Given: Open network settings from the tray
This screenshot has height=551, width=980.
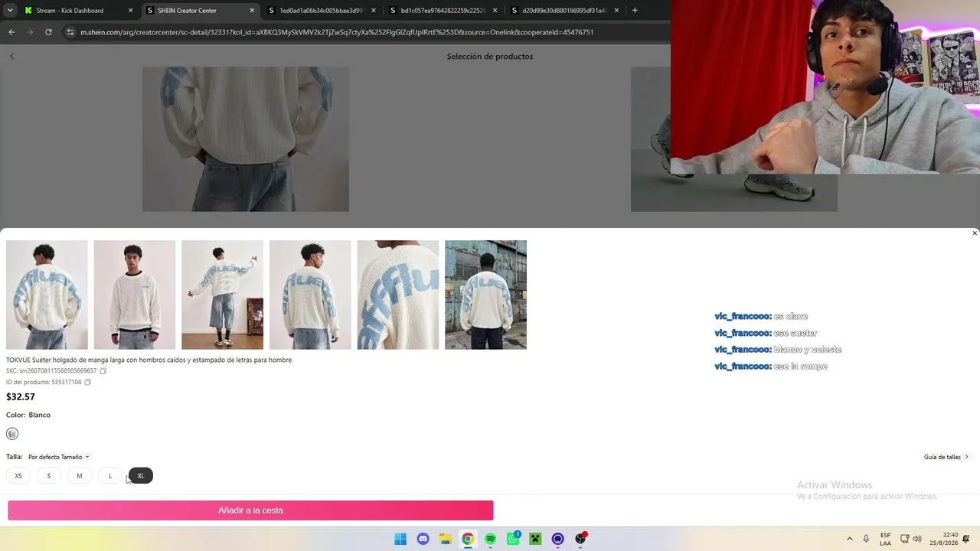Looking at the screenshot, I should pyautogui.click(x=904, y=539).
